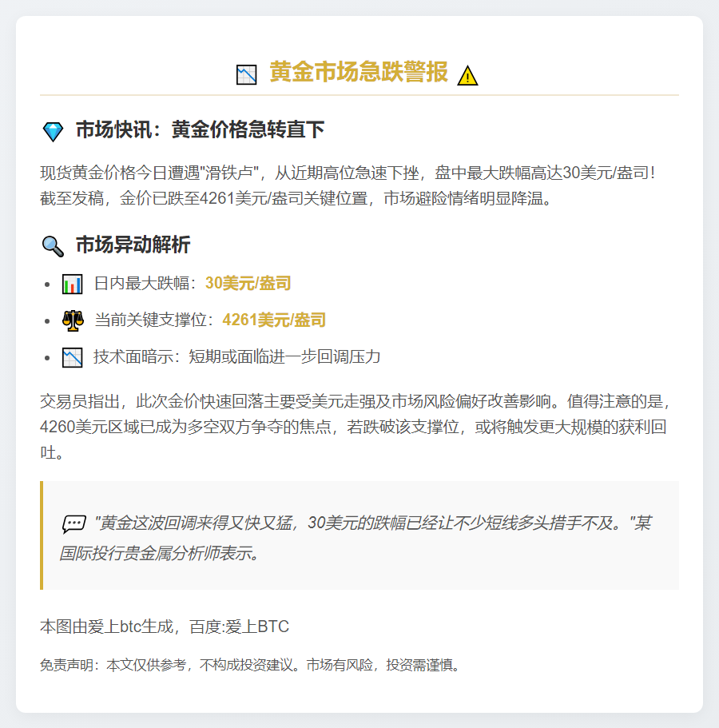The image size is (719, 728).
Task: Click the 黄金市场急跌警报 title
Action: tap(359, 72)
